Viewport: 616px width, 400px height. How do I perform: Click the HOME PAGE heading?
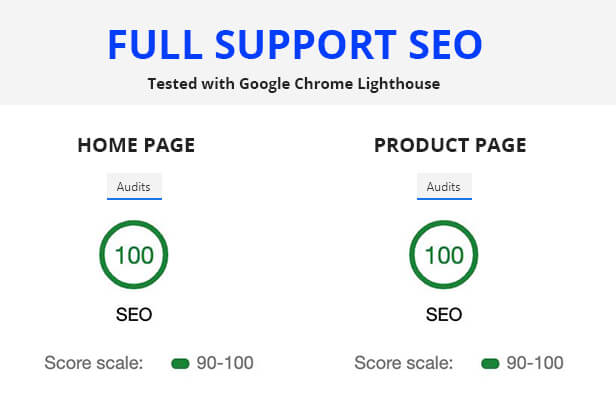(x=136, y=145)
